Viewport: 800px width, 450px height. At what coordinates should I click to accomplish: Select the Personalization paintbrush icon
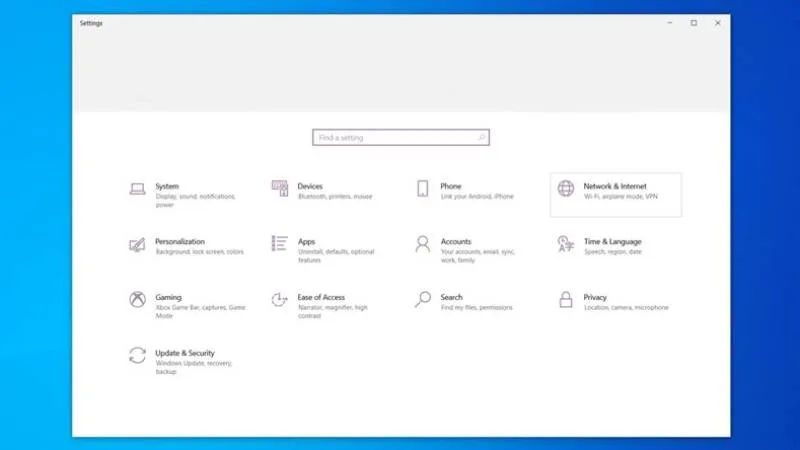click(x=137, y=244)
